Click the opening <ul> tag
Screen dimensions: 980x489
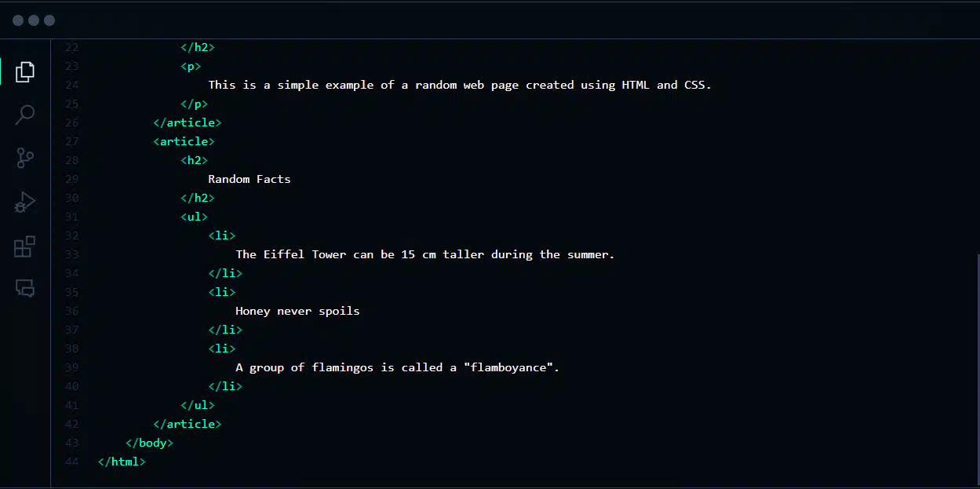pos(194,217)
